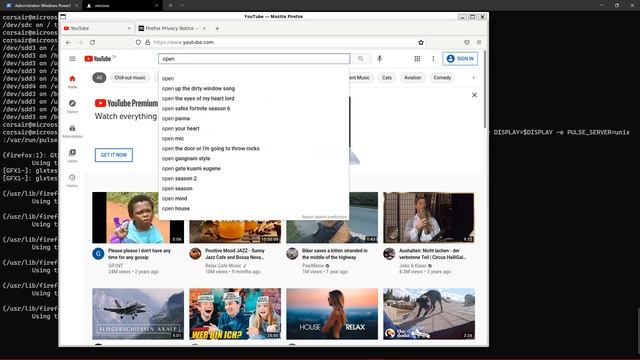640x360 pixels.
Task: Open the Fliegerschiessen Axalp jet thumbnail
Action: tap(138, 314)
